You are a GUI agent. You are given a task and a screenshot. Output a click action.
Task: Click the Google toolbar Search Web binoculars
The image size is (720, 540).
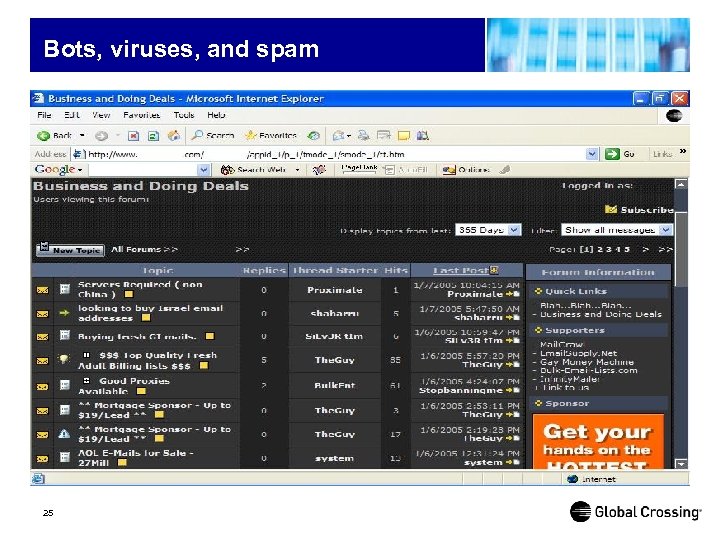tap(228, 170)
